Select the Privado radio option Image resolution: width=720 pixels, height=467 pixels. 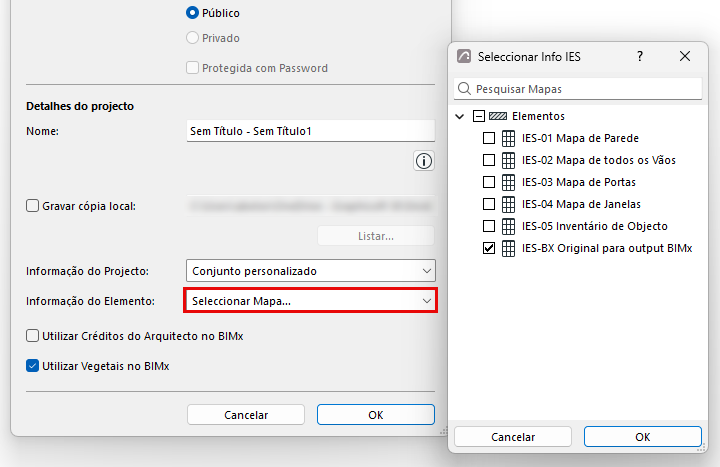pos(192,38)
